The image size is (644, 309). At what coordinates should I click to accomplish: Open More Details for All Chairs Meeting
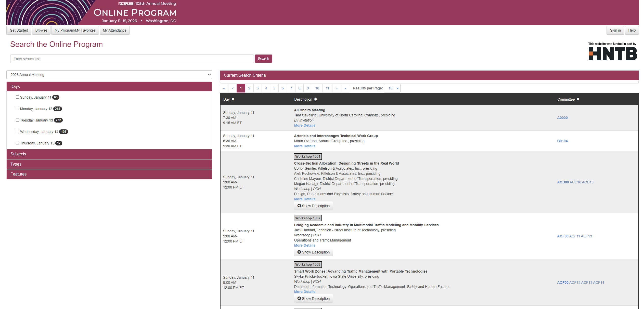[x=304, y=125]
